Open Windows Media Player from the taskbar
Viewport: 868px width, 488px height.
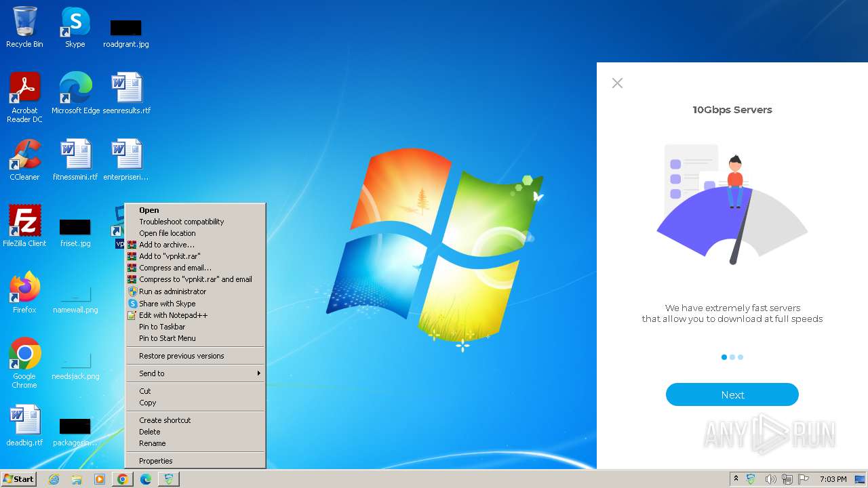pyautogui.click(x=100, y=479)
